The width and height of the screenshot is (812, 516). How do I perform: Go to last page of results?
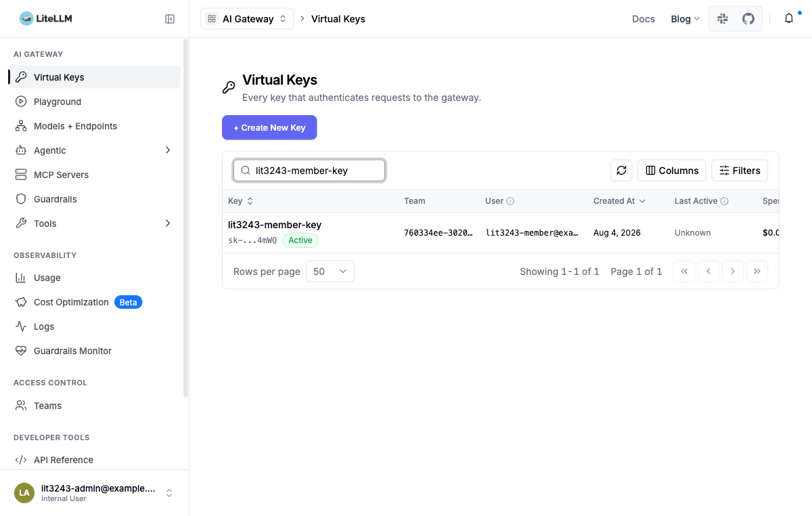point(757,272)
